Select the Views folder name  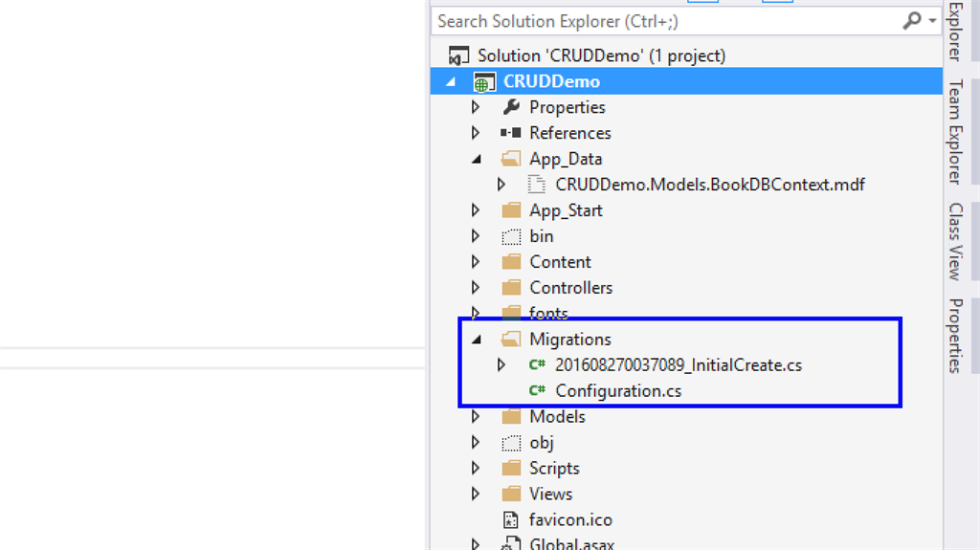pos(550,494)
